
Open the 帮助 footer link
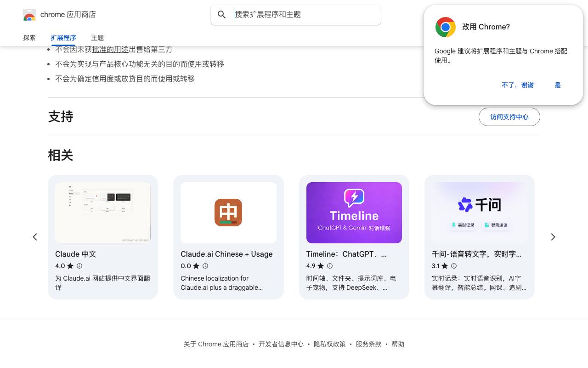point(398,344)
